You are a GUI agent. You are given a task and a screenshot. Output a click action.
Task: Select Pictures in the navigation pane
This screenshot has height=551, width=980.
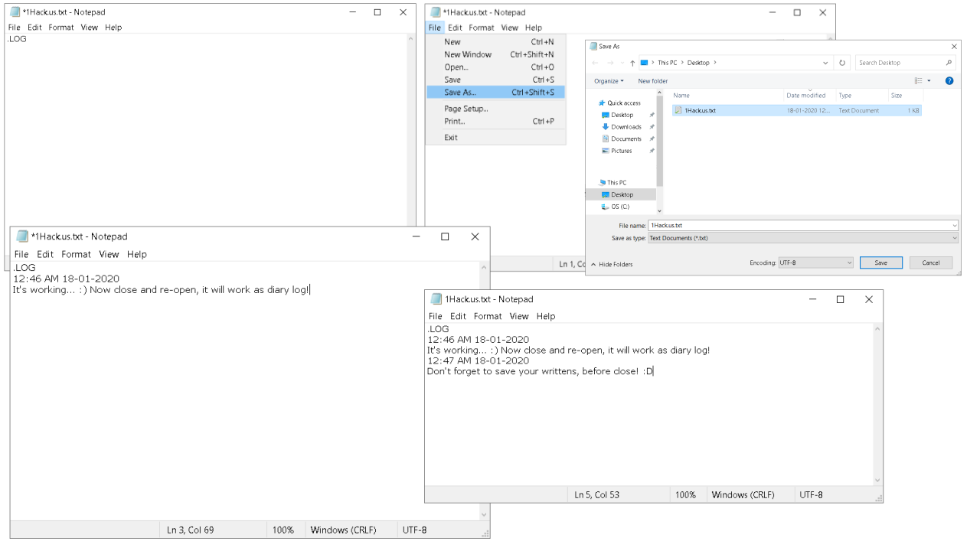[621, 151]
